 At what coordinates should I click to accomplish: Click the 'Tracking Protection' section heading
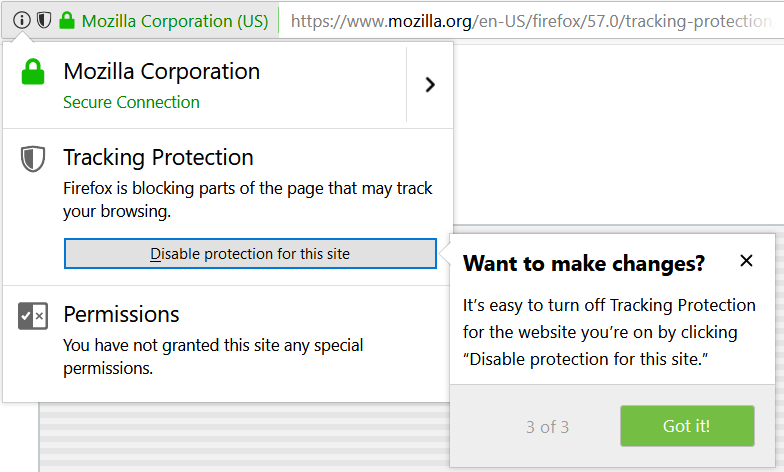pyautogui.click(x=158, y=157)
